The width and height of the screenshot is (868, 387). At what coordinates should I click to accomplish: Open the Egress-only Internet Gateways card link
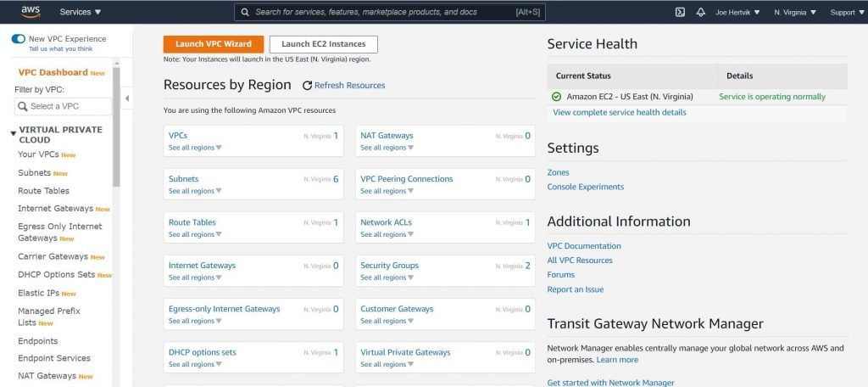[224, 309]
